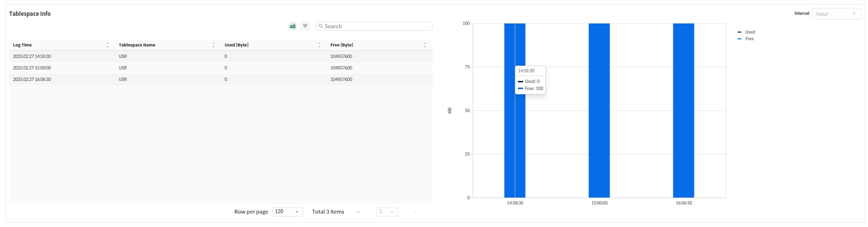
Task: Sort by Tablespace Name column arrows
Action: (213, 45)
